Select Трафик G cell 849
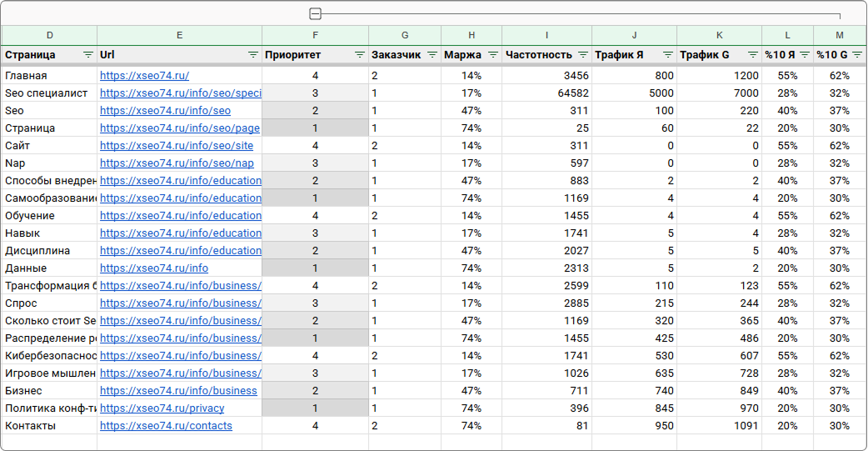The image size is (868, 451). pyautogui.click(x=719, y=391)
